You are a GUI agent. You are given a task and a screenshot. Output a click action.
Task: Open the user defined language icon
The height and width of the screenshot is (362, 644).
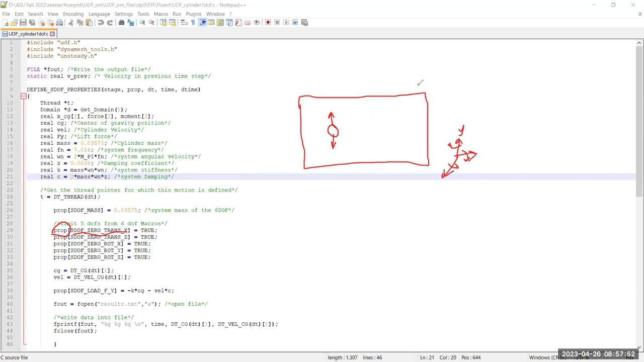[211, 23]
